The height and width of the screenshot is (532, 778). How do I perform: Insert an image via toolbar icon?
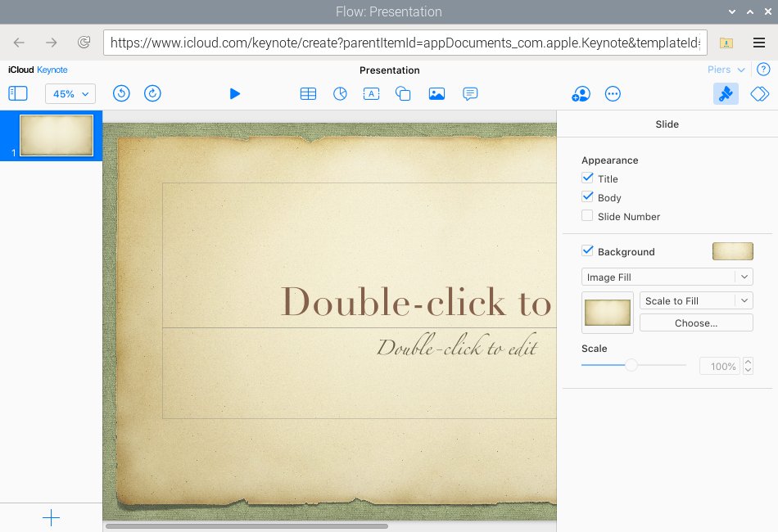tap(436, 93)
